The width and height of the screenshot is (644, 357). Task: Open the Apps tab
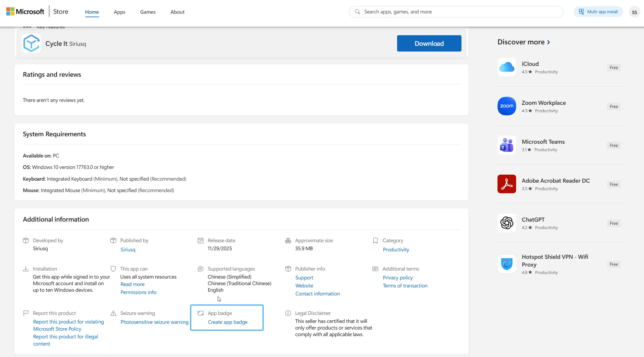(119, 12)
